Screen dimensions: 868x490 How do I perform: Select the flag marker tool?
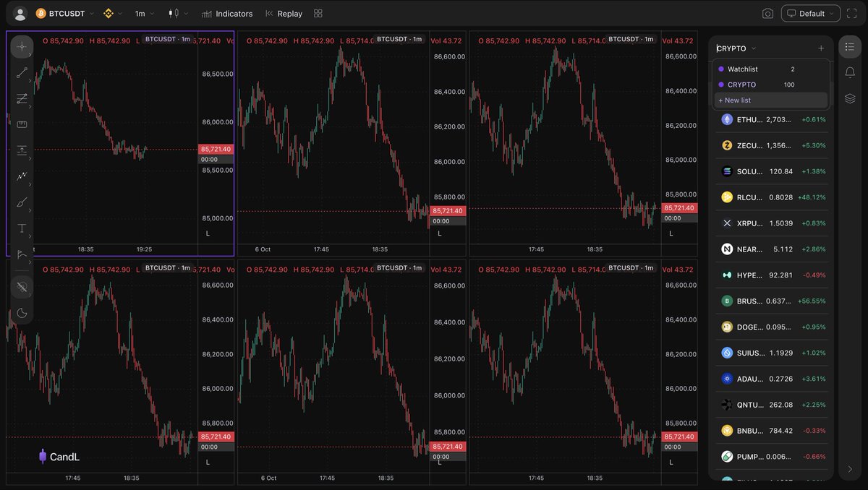click(x=22, y=254)
